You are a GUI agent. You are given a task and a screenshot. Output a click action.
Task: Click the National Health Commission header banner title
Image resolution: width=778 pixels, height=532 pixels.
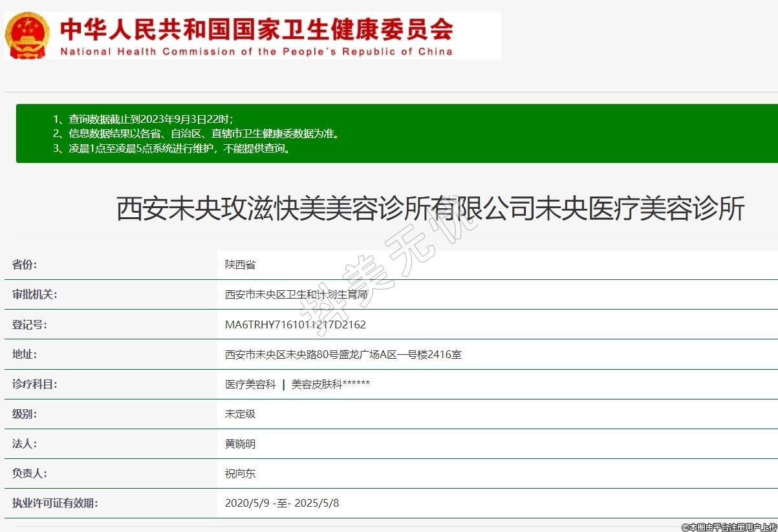pyautogui.click(x=256, y=28)
